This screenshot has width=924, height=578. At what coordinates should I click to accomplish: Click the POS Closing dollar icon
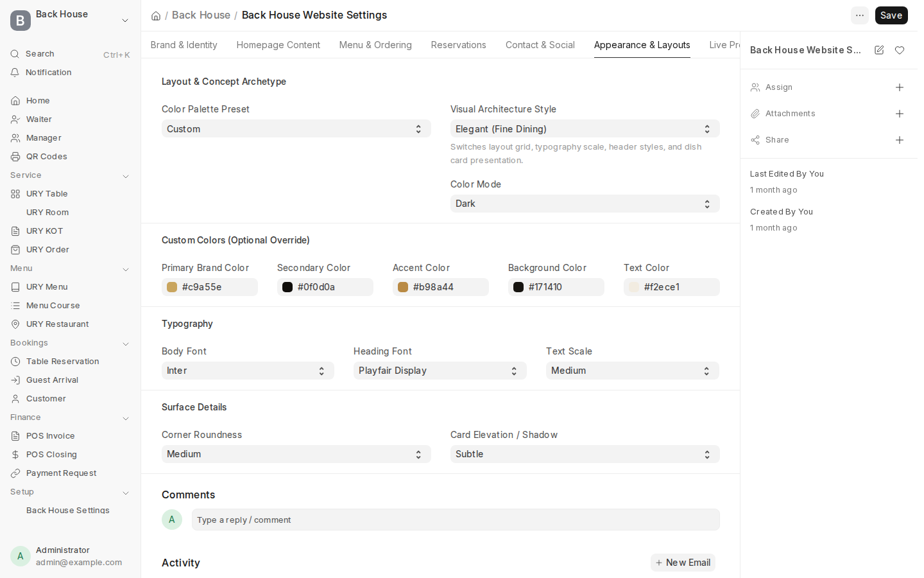(x=15, y=455)
